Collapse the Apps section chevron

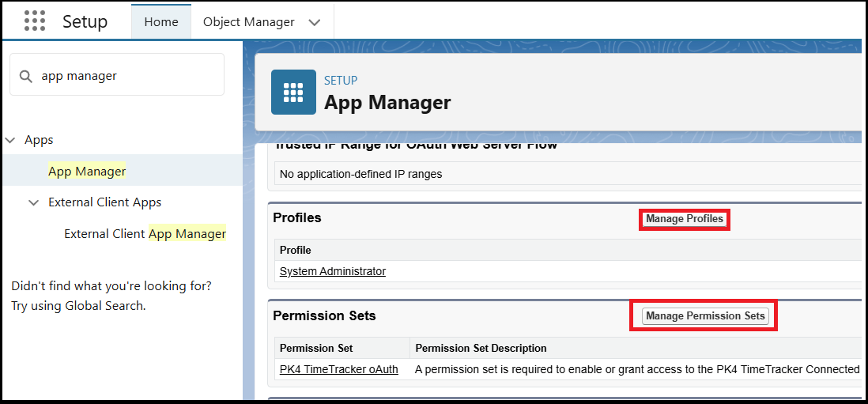point(10,140)
